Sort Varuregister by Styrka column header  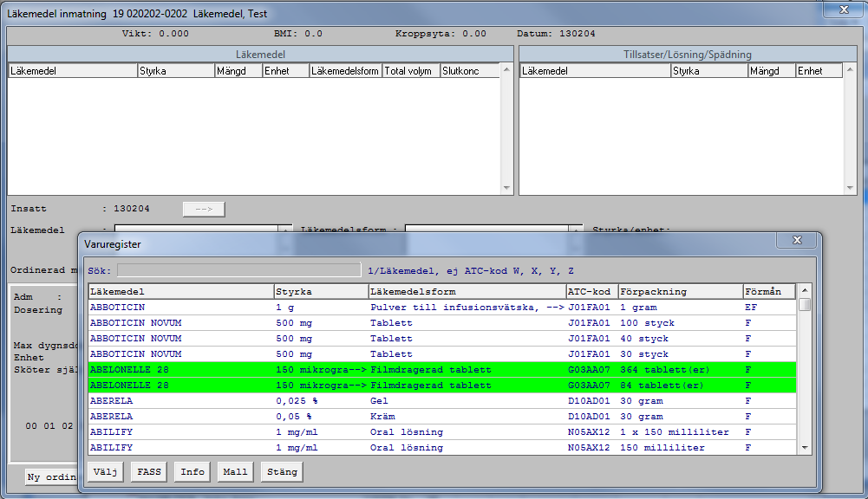pyautogui.click(x=321, y=292)
